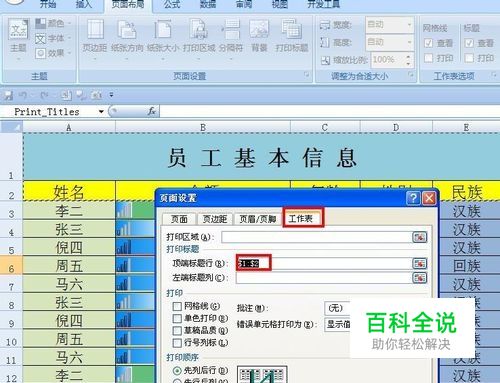The height and width of the screenshot is (383, 500).
Task: Click the 打印标题 print titles icon
Action: (x=292, y=30)
